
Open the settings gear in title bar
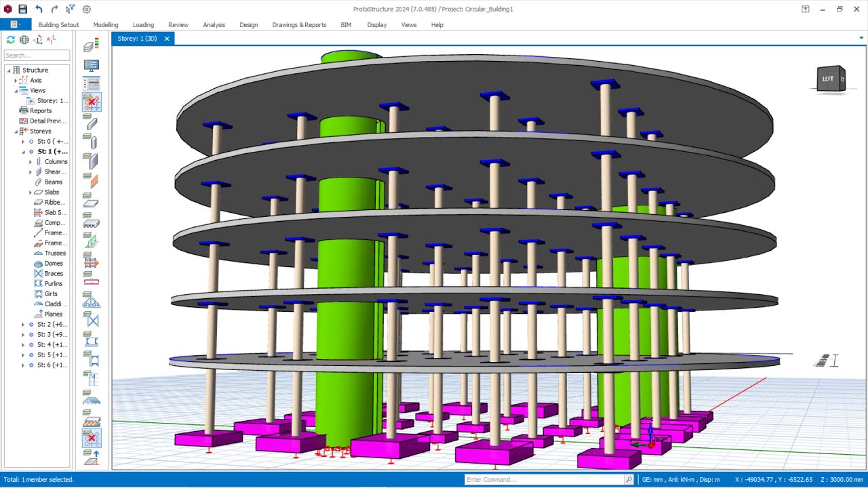[87, 9]
